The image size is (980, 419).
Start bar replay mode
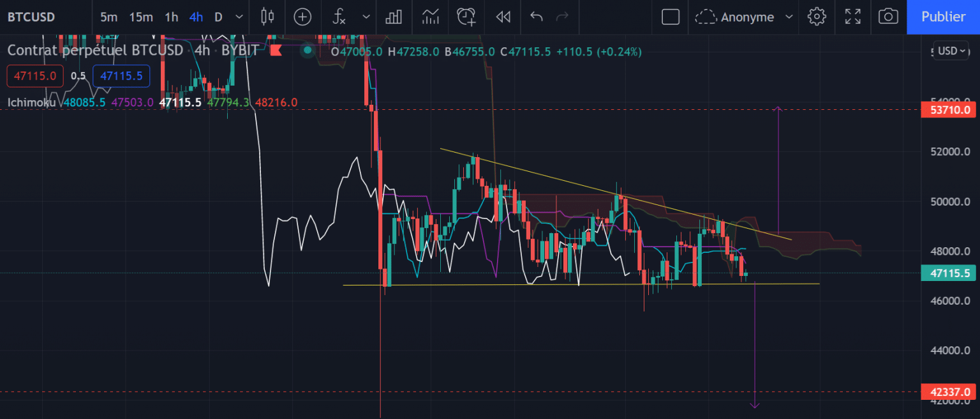tap(503, 17)
